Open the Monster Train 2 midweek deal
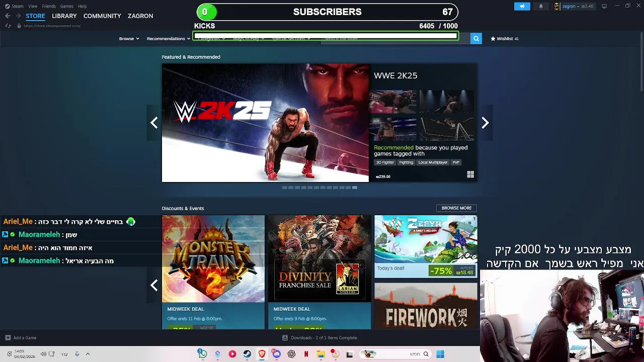 (x=213, y=272)
